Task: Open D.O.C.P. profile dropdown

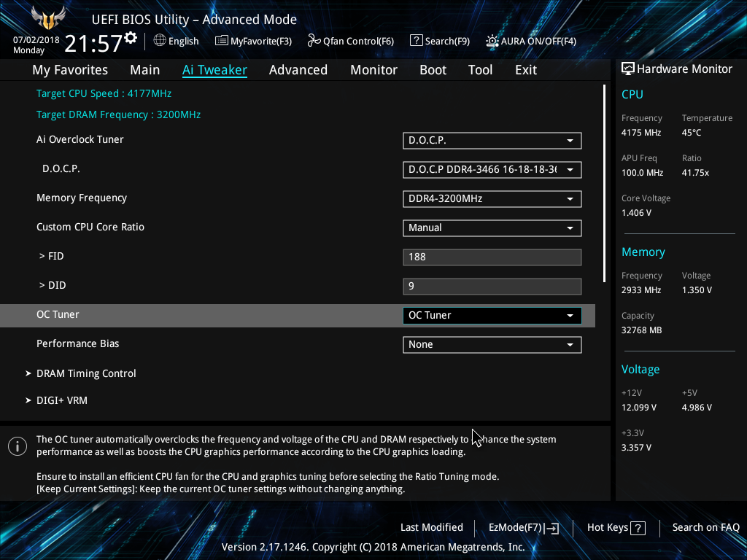Action: [x=492, y=169]
